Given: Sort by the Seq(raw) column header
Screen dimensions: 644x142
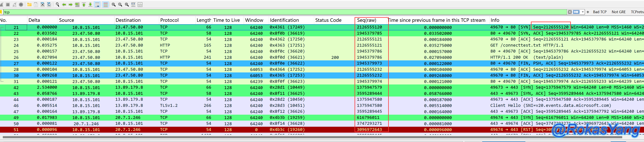Looking at the screenshot, I should pyautogui.click(x=366, y=20).
